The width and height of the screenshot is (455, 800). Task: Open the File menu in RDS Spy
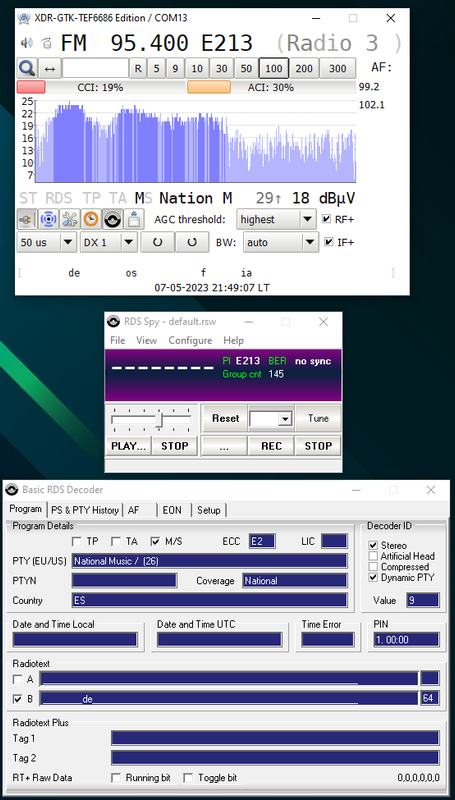pos(117,340)
